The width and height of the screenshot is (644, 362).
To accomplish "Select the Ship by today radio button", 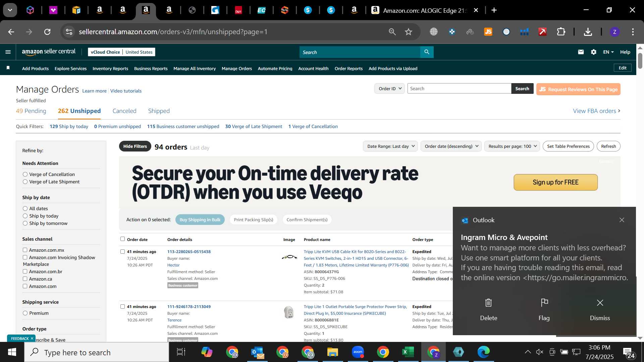I will [25, 216].
